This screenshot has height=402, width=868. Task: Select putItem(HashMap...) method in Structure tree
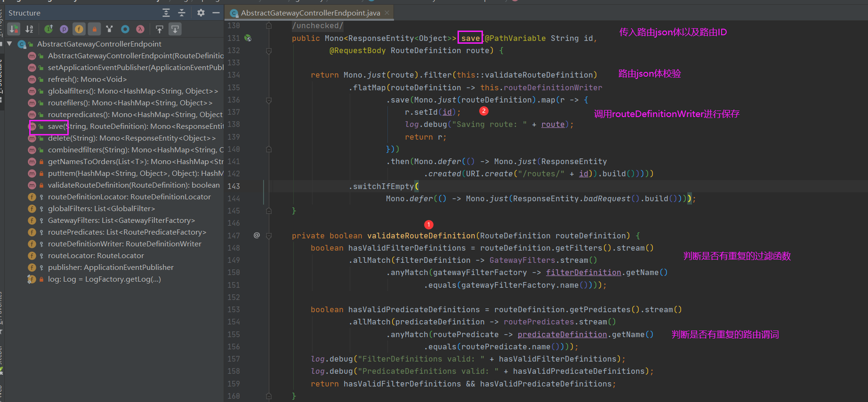coord(136,173)
